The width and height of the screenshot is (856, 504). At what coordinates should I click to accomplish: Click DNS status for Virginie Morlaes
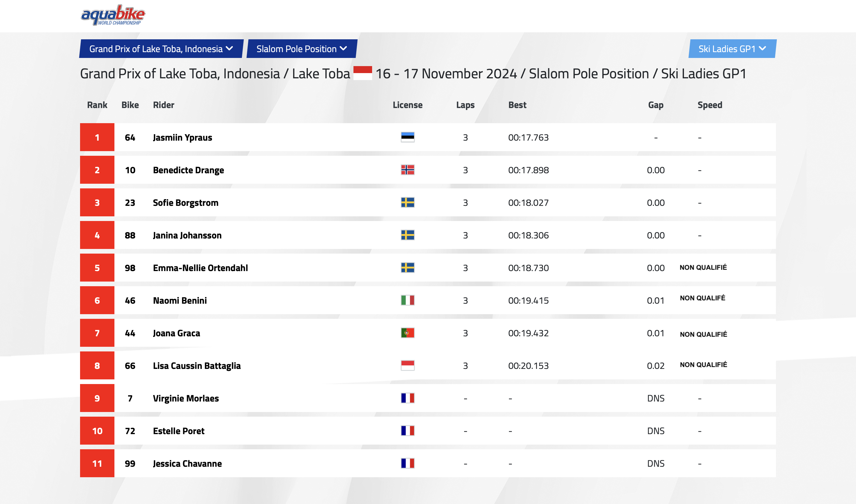click(656, 398)
